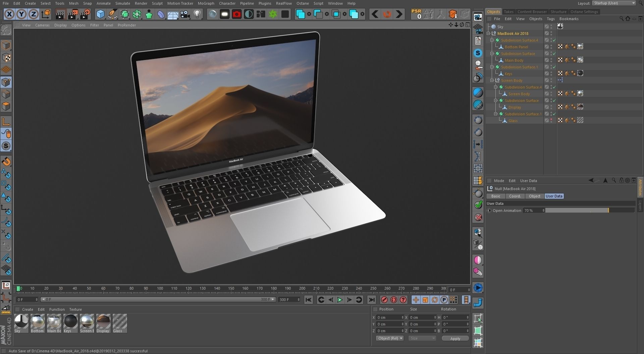Disable Subdivision Surface.4 above Bottom Panel

coord(554,40)
